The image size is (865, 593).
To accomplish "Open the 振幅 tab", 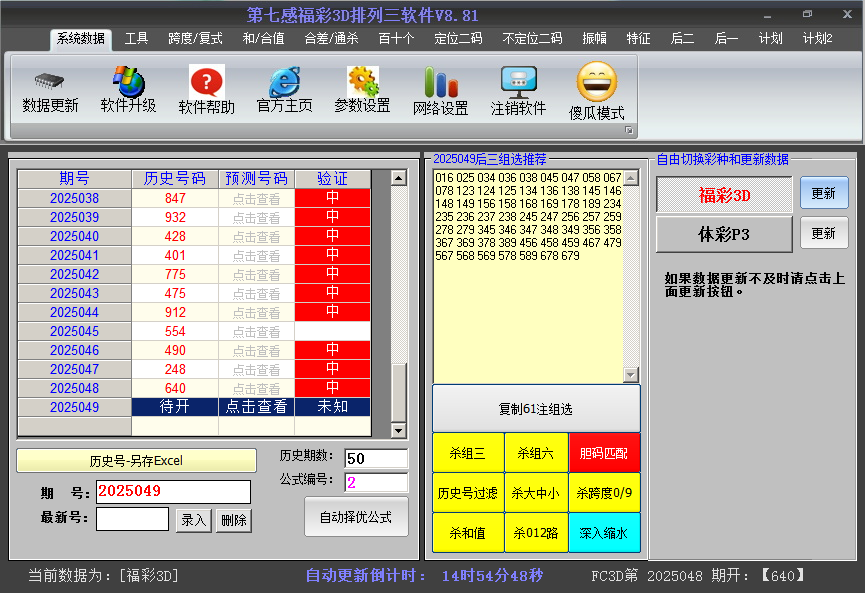I will pos(594,39).
